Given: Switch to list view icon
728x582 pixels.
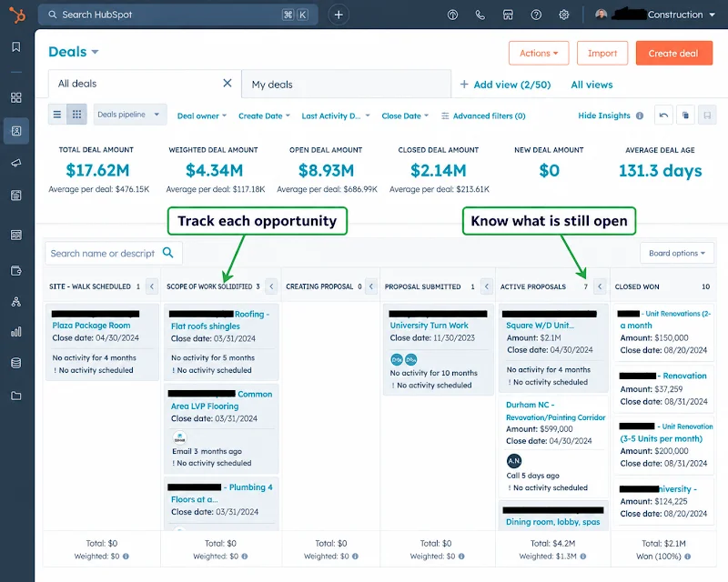Looking at the screenshot, I should click(x=57, y=115).
